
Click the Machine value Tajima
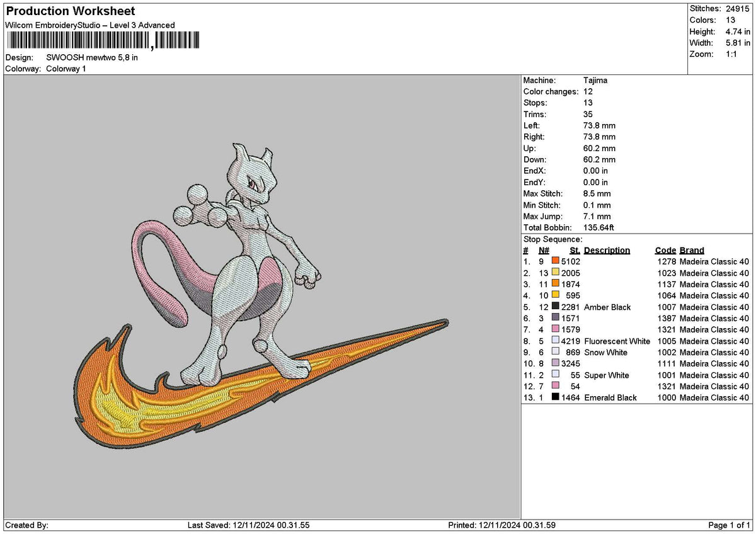(x=595, y=81)
